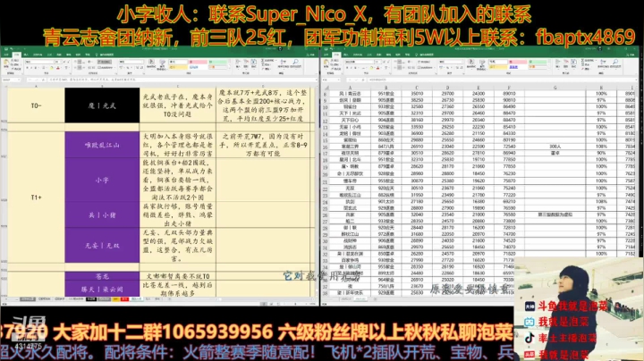Image resolution: width=644 pixels, height=361 pixels.
Task: Toggle Bold in the right Excel window
Action: click(x=347, y=68)
